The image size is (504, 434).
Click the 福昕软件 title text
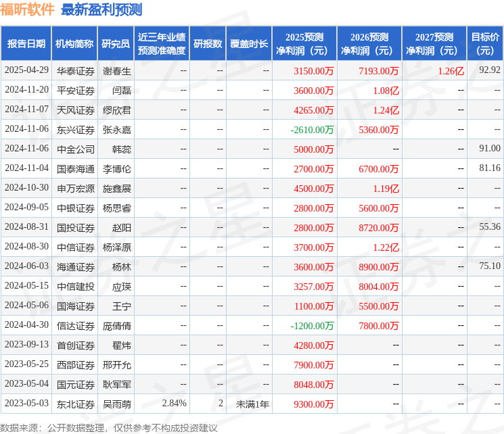click(27, 9)
